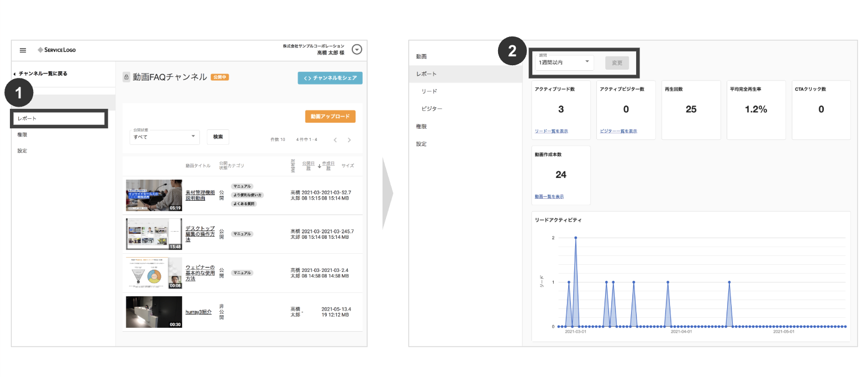Open the user account circle dropdown
This screenshot has width=868, height=377.
pyautogui.click(x=357, y=50)
